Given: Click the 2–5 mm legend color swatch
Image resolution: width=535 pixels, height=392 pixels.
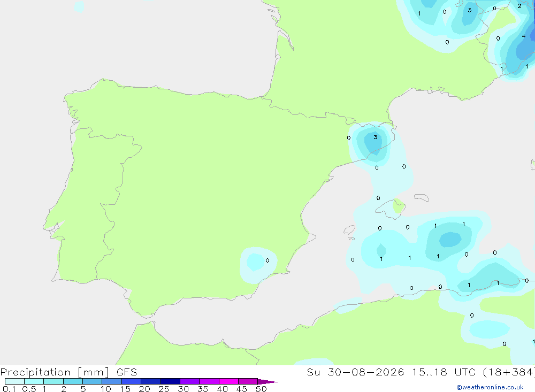Looking at the screenshot, I should click(x=73, y=381).
